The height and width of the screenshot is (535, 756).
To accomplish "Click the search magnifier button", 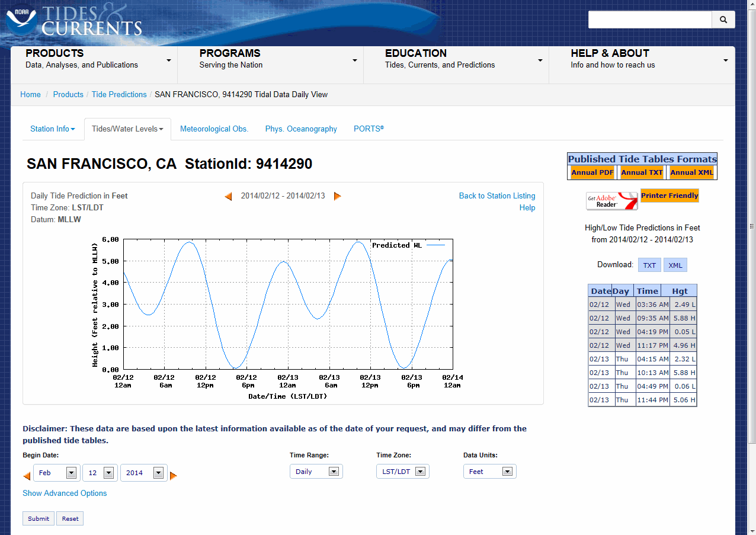I will [723, 20].
